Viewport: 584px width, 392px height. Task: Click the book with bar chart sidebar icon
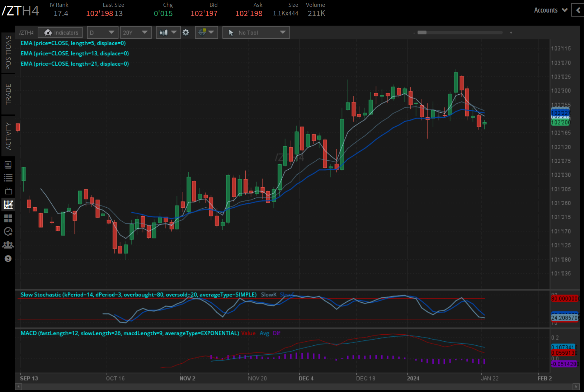coord(8,165)
